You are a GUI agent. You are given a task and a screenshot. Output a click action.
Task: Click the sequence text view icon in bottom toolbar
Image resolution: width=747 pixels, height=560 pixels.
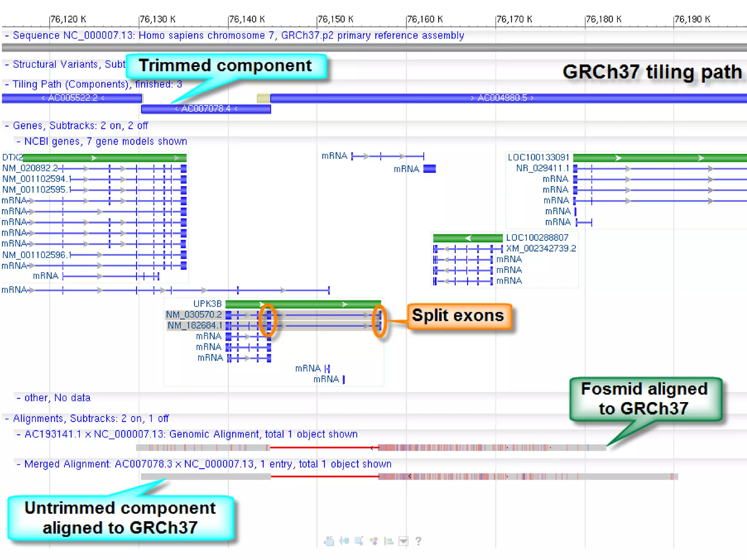(x=329, y=541)
